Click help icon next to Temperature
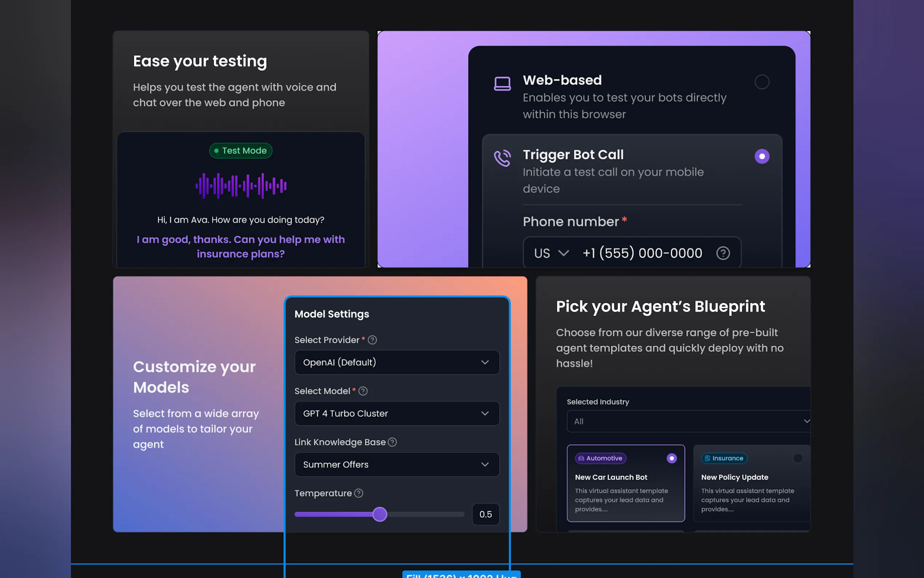This screenshot has width=924, height=578. point(359,493)
